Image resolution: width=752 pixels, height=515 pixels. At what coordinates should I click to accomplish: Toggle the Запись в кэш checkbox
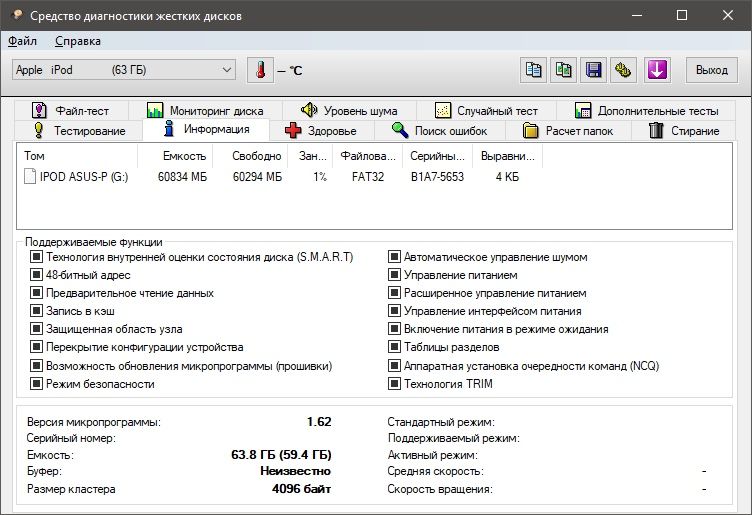[x=36, y=311]
